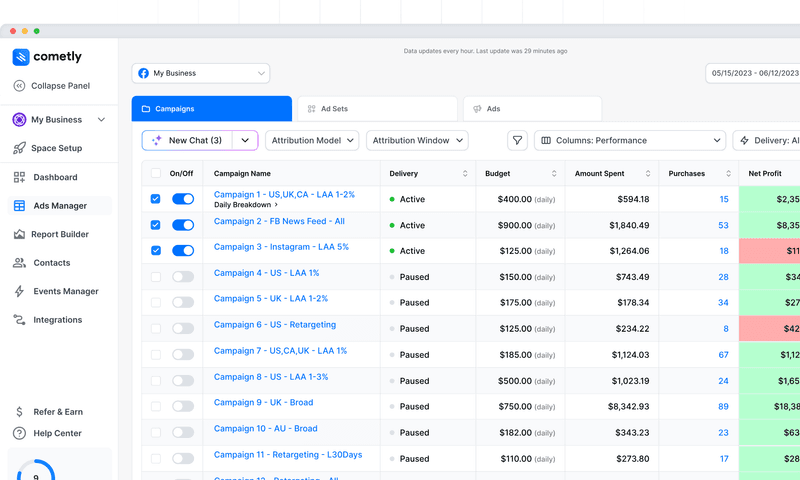800x480 pixels.
Task: Click the sparkle icon in New Chat button
Action: coord(157,140)
